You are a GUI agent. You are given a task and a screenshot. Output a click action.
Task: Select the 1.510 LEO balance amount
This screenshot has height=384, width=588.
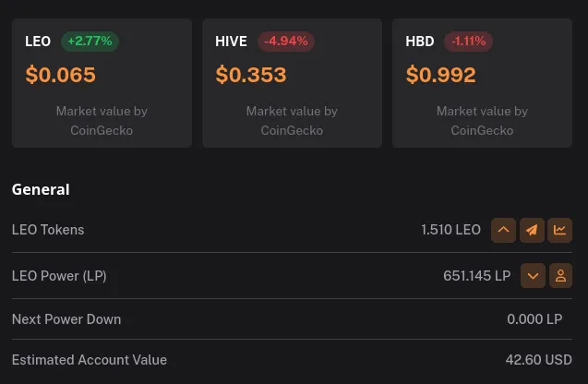pos(450,230)
